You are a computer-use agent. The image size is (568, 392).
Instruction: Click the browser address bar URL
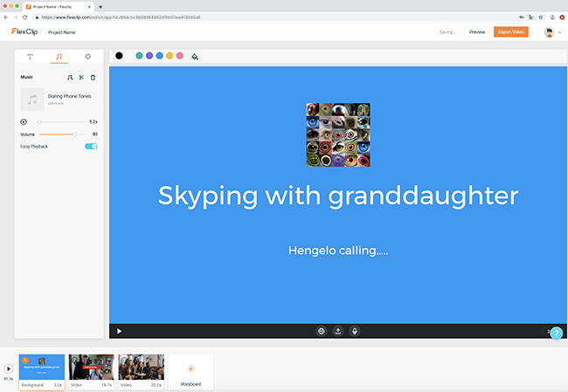[121, 17]
